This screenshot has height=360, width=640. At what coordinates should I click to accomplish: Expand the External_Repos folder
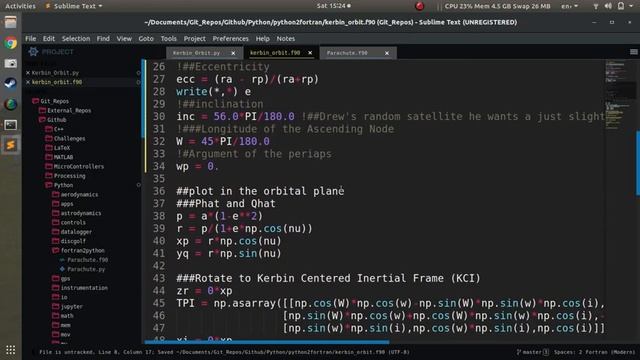(65, 111)
